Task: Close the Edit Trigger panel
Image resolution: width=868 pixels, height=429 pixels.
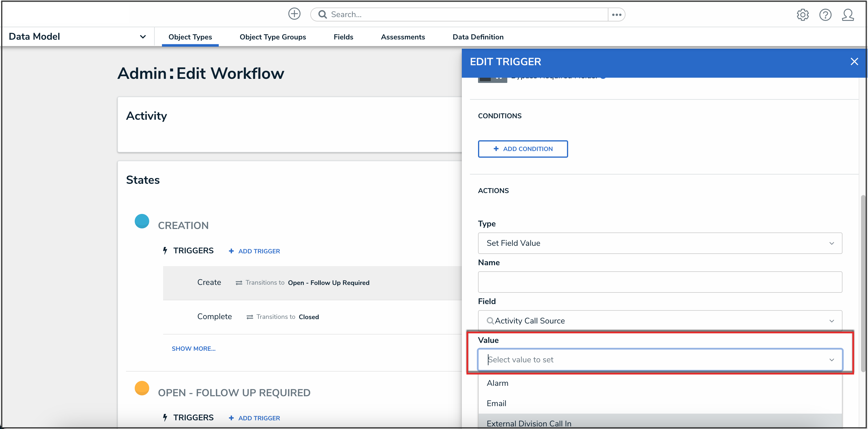Action: point(854,62)
